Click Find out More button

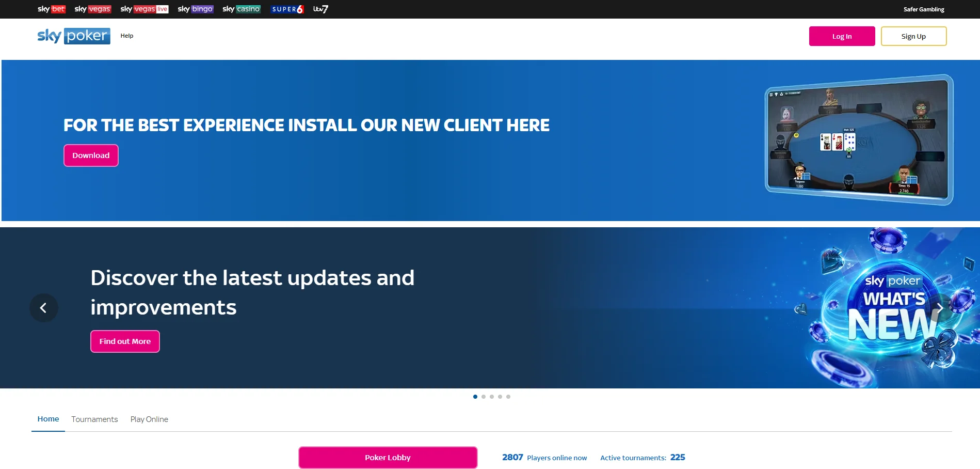(x=125, y=341)
